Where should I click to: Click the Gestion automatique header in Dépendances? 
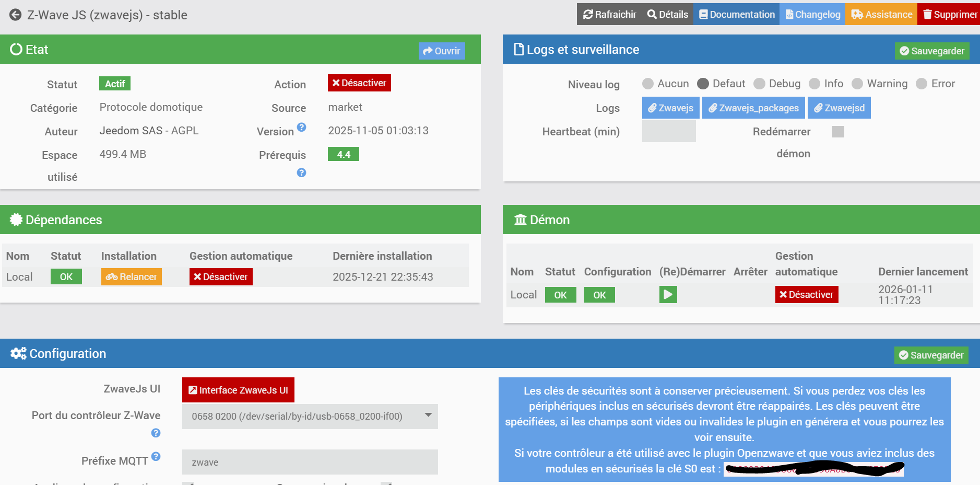tap(241, 256)
